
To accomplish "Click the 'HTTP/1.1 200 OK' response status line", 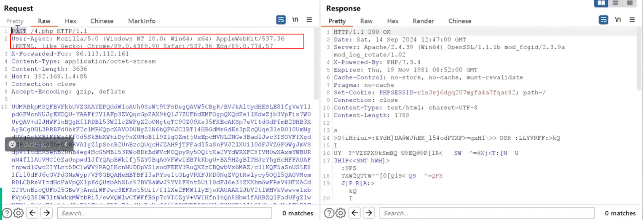I will click(362, 32).
